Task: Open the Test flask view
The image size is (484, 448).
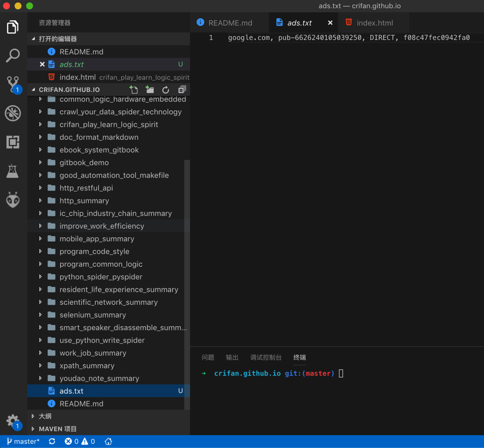Action: coord(13,171)
